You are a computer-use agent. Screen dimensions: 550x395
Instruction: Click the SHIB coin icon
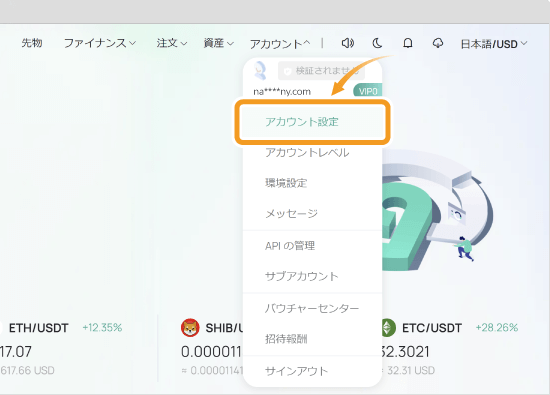point(190,328)
